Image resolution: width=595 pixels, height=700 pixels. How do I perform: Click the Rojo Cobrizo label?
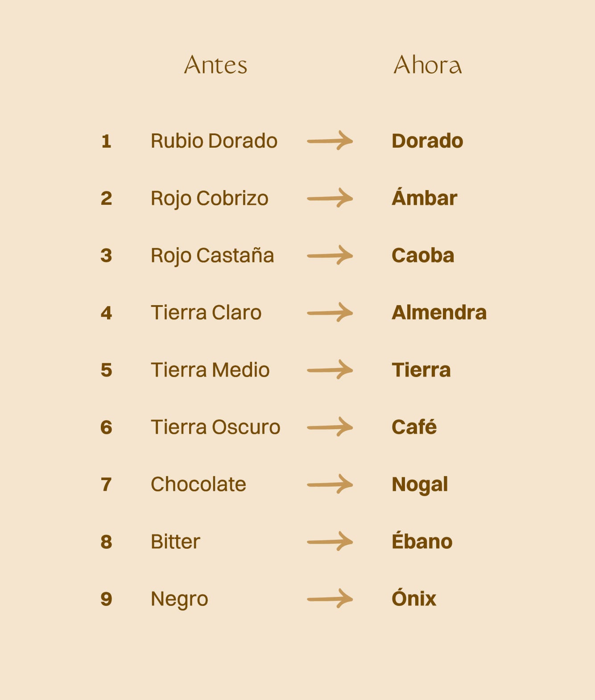pos(210,199)
